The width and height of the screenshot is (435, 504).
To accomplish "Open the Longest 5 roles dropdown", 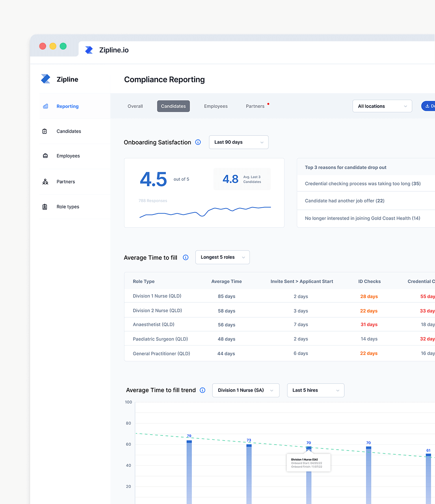I will [222, 257].
